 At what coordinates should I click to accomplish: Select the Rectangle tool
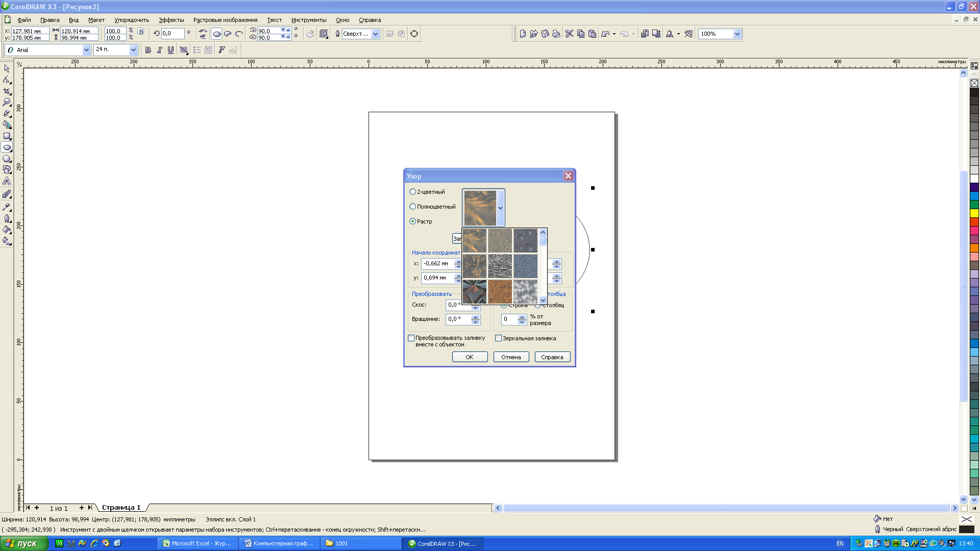7,136
